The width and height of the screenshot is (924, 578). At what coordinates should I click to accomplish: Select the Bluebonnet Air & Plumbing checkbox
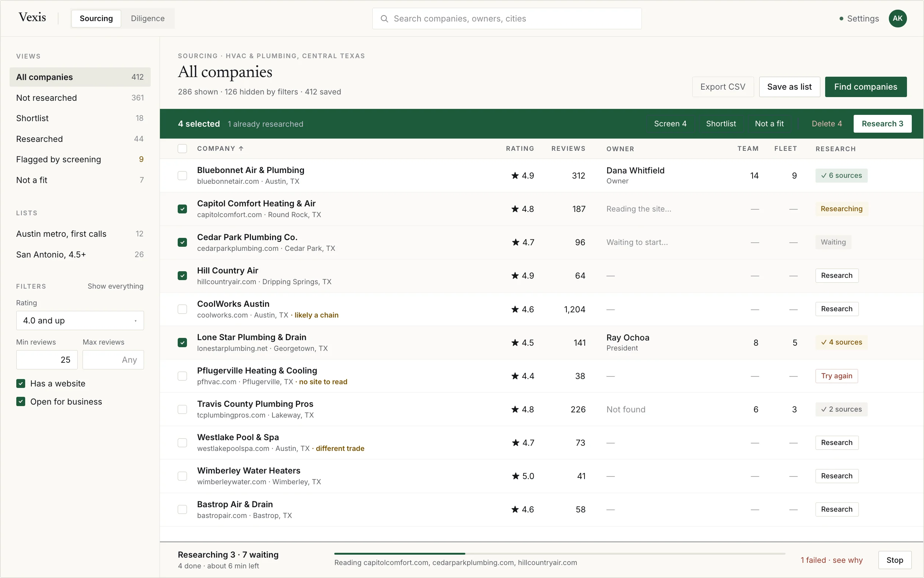point(182,176)
